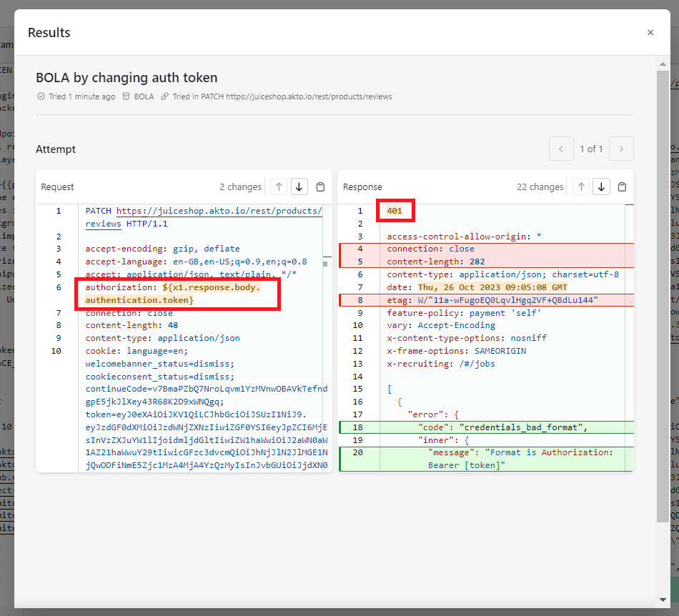Click the date header line in Response
The height and width of the screenshot is (616, 679).
477,287
